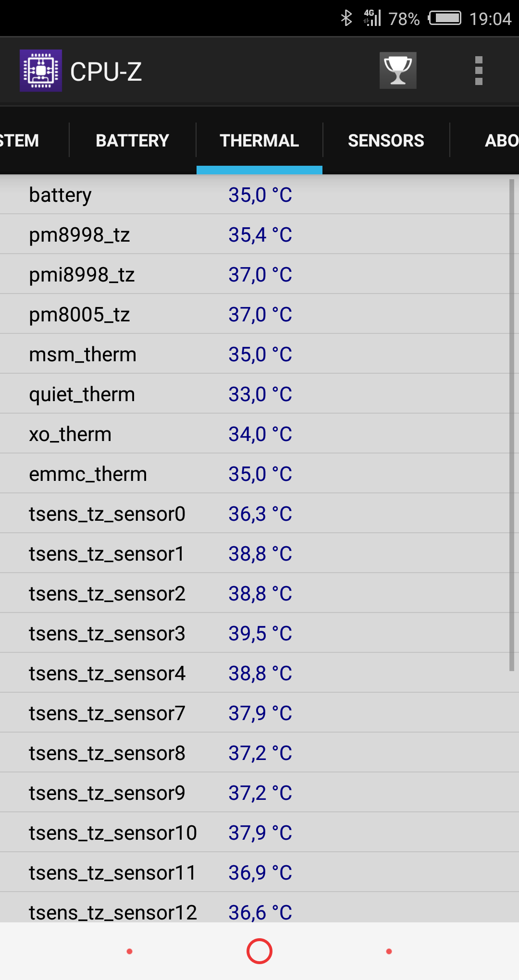
Task: Select the battery temperature row
Action: click(x=255, y=195)
